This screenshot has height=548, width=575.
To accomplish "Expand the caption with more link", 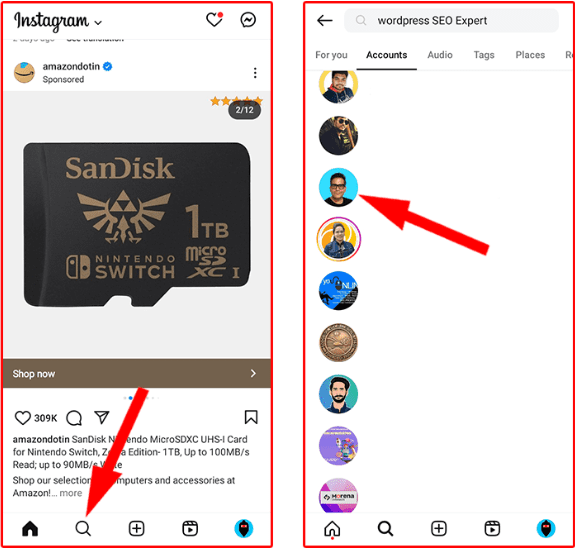I will [x=71, y=493].
